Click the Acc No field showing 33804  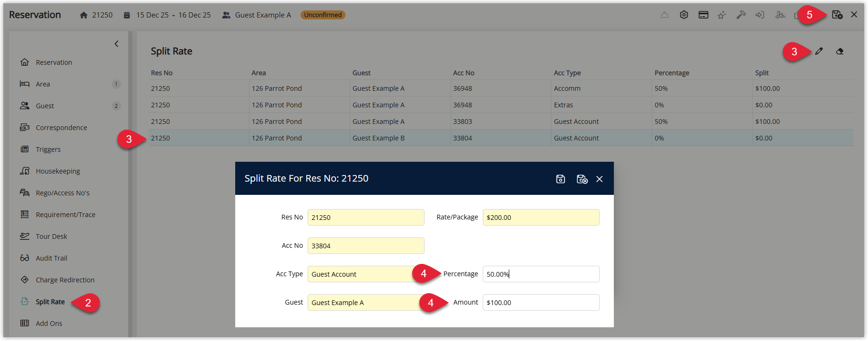[x=366, y=246]
